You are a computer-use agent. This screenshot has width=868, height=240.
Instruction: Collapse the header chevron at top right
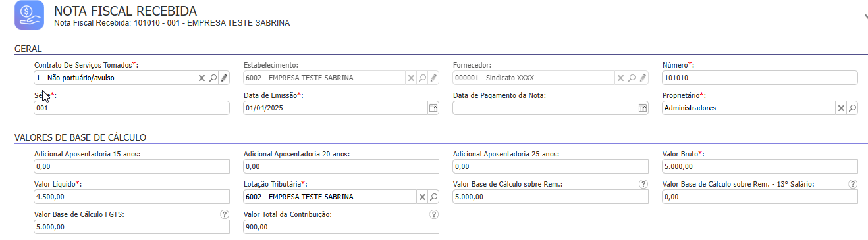coord(865,17)
